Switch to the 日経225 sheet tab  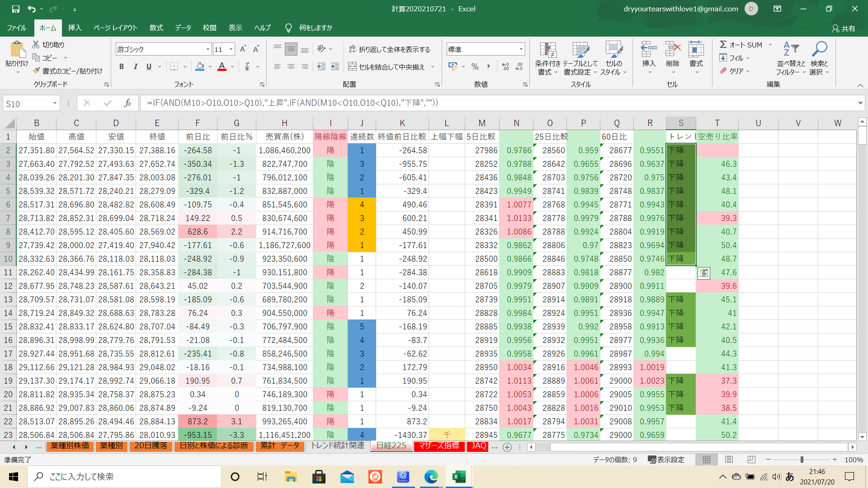point(392,446)
